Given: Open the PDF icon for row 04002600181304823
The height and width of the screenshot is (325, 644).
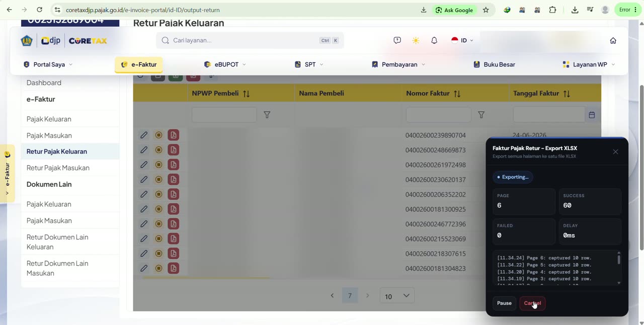Looking at the screenshot, I should coord(173,268).
